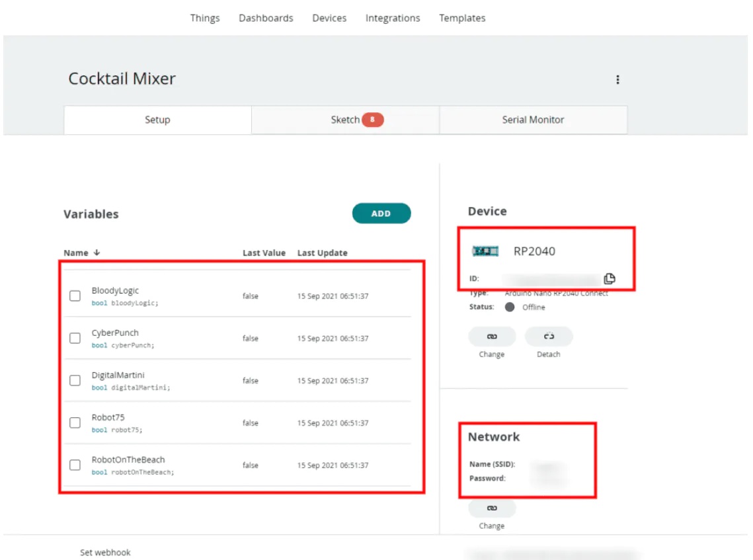Click the RP2040 board thumbnail icon
753x560 pixels.
click(x=485, y=251)
